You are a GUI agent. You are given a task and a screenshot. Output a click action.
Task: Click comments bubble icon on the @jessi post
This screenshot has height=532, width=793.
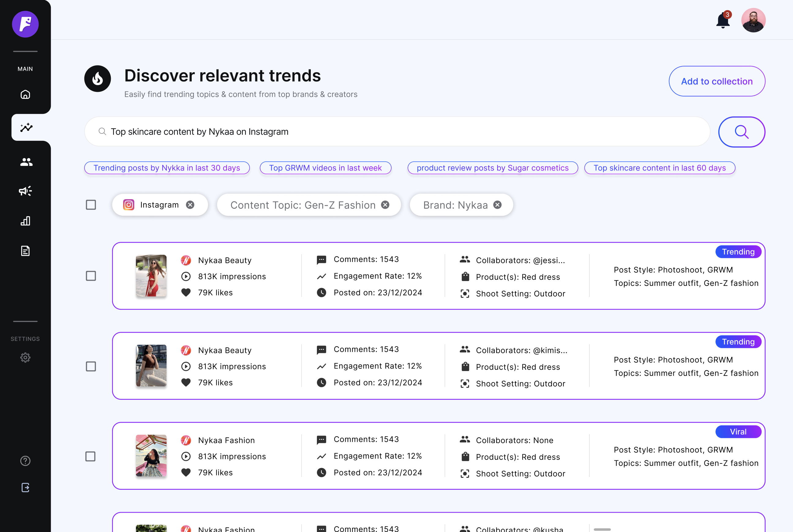coord(321,260)
